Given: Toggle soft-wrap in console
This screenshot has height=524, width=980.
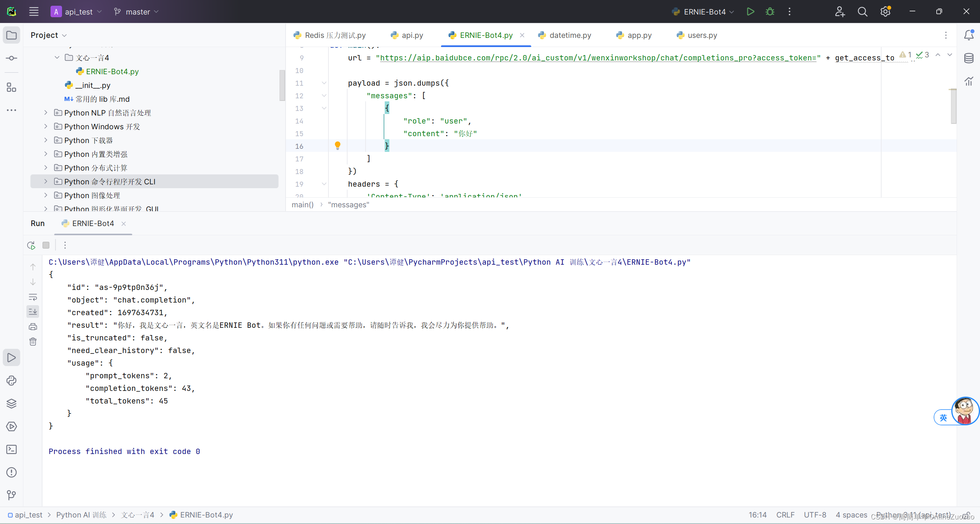Looking at the screenshot, I should (x=33, y=297).
